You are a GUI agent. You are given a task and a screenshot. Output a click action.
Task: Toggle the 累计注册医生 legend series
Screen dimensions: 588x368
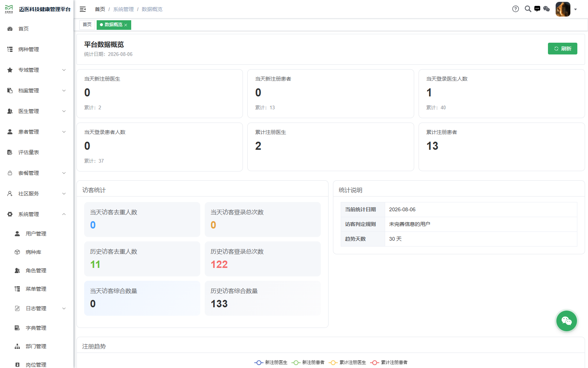click(347, 362)
